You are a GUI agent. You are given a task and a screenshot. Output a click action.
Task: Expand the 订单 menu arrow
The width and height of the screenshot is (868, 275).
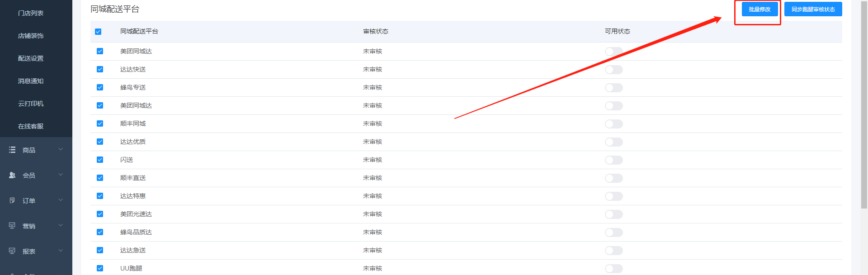(x=61, y=200)
